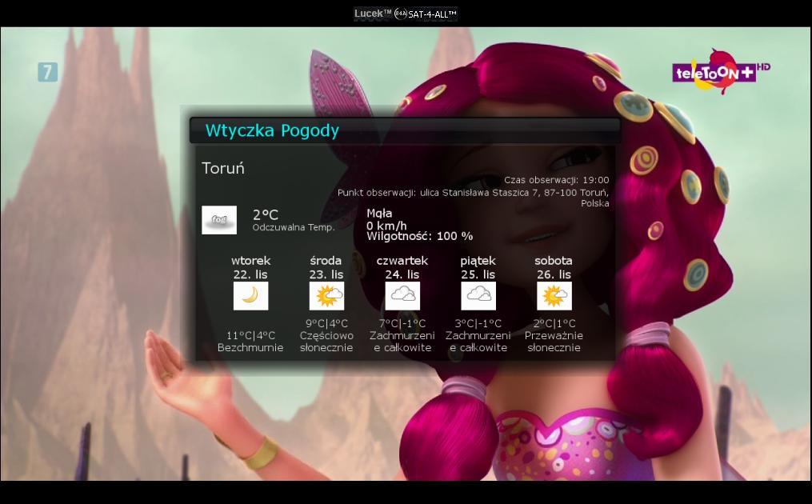
Task: Click the date 24. lis
Action: click(402, 274)
